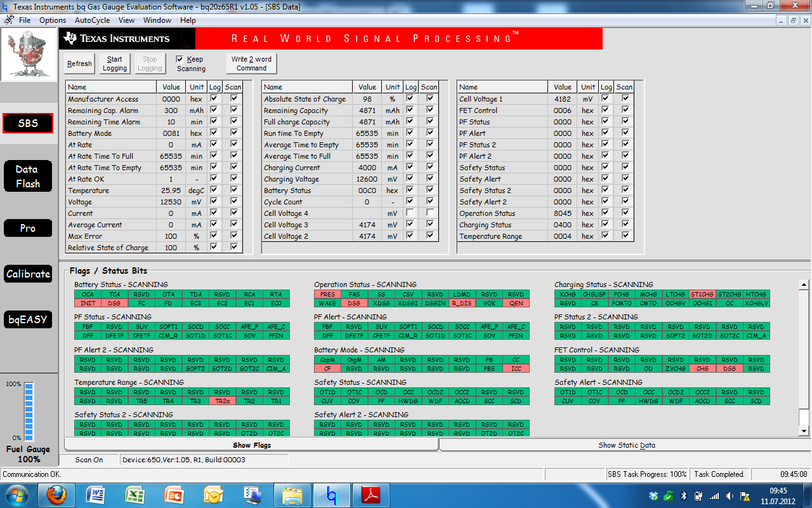Open the Windows Start menu
812x508 pixels.
click(17, 495)
